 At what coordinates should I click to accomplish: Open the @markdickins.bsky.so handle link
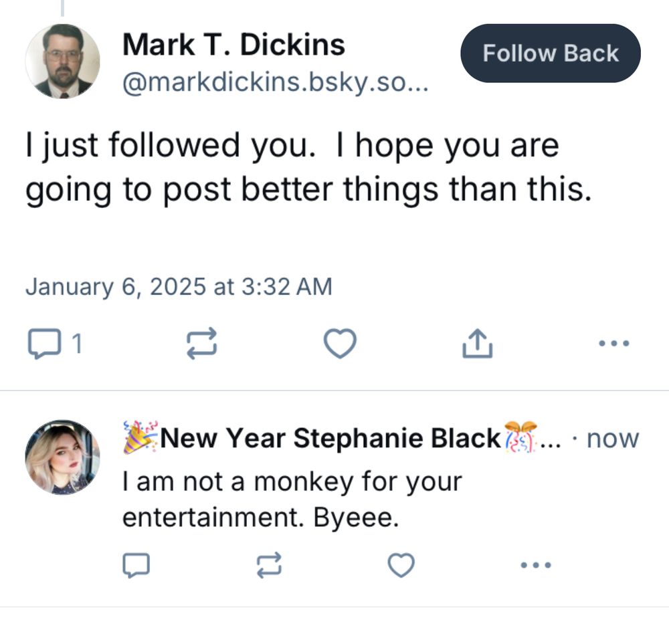click(x=275, y=84)
